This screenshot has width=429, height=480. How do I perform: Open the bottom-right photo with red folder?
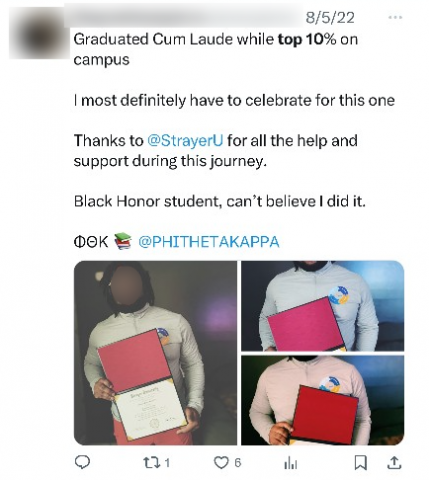pos(323,400)
